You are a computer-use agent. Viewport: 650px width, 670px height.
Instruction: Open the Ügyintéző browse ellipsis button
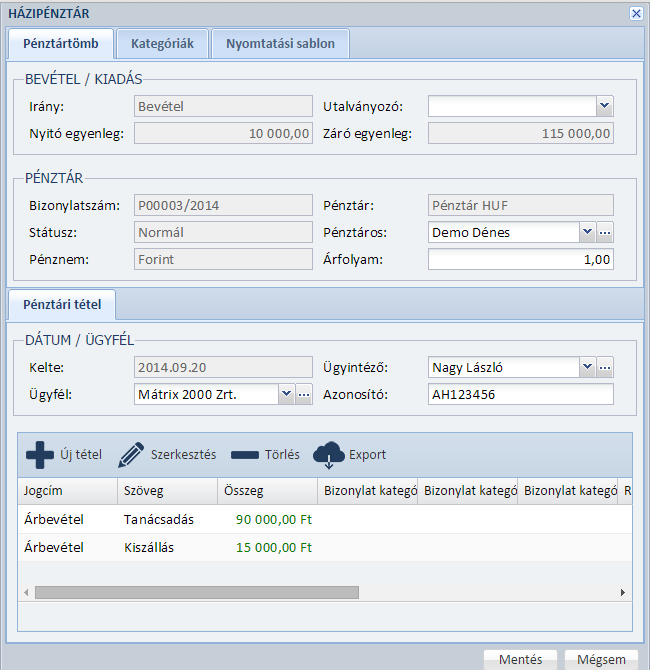coord(605,367)
